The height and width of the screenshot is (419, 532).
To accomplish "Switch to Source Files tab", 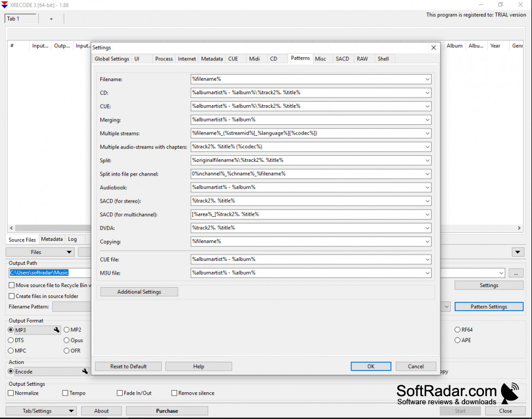I will [22, 240].
